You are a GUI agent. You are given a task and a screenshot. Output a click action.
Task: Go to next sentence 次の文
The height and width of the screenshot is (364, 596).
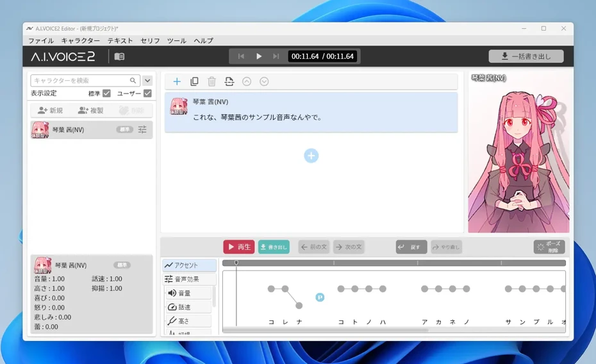[349, 247]
